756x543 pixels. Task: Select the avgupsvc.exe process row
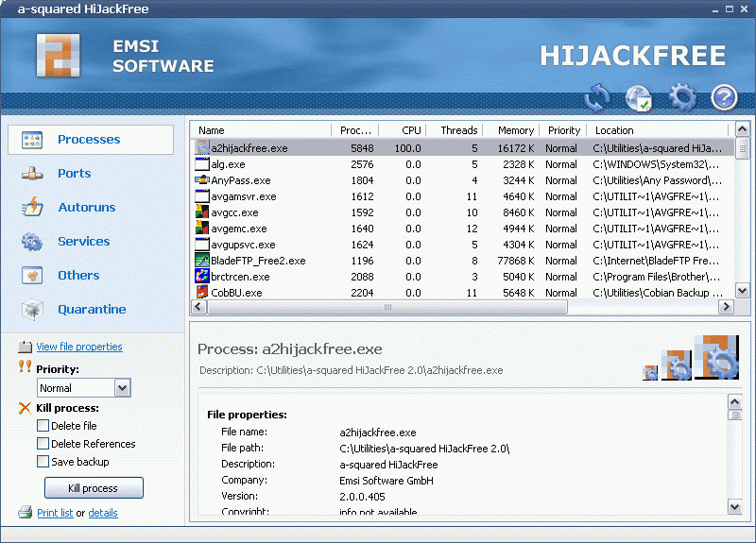tap(463, 245)
